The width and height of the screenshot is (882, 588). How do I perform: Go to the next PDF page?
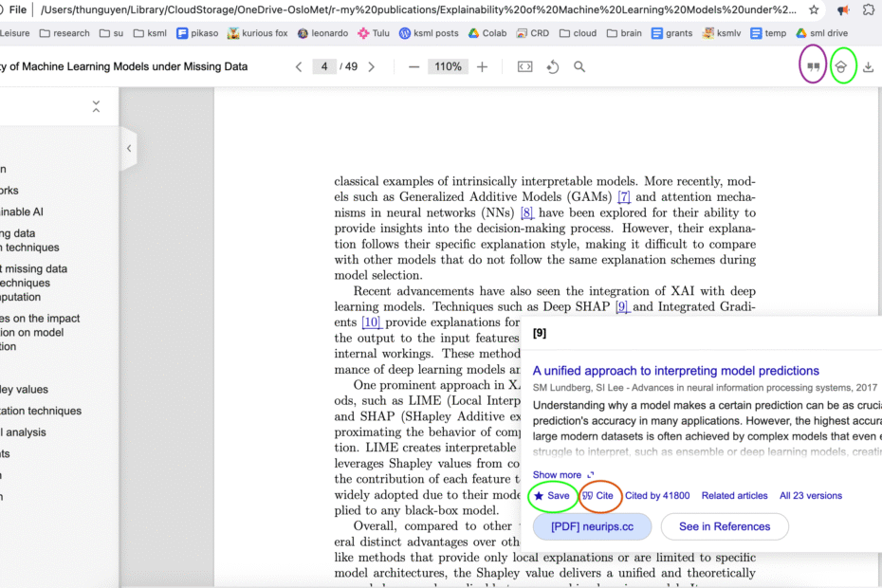(x=371, y=67)
